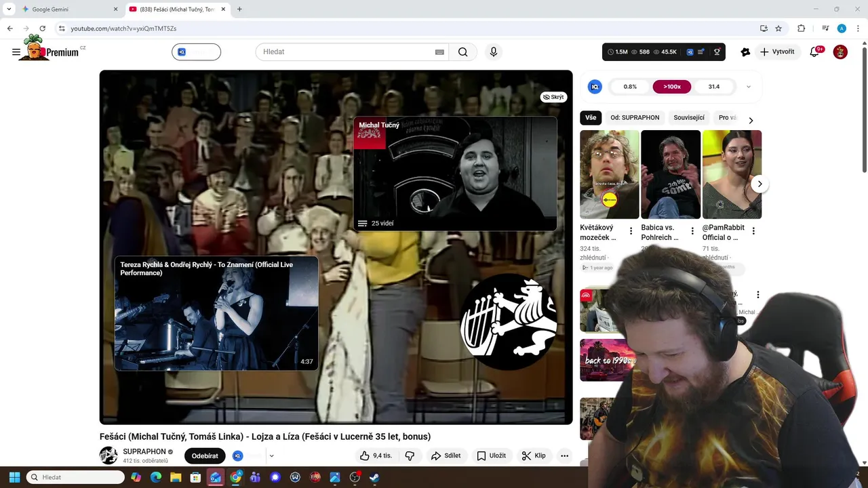Share the video via Sdílet

point(446,455)
